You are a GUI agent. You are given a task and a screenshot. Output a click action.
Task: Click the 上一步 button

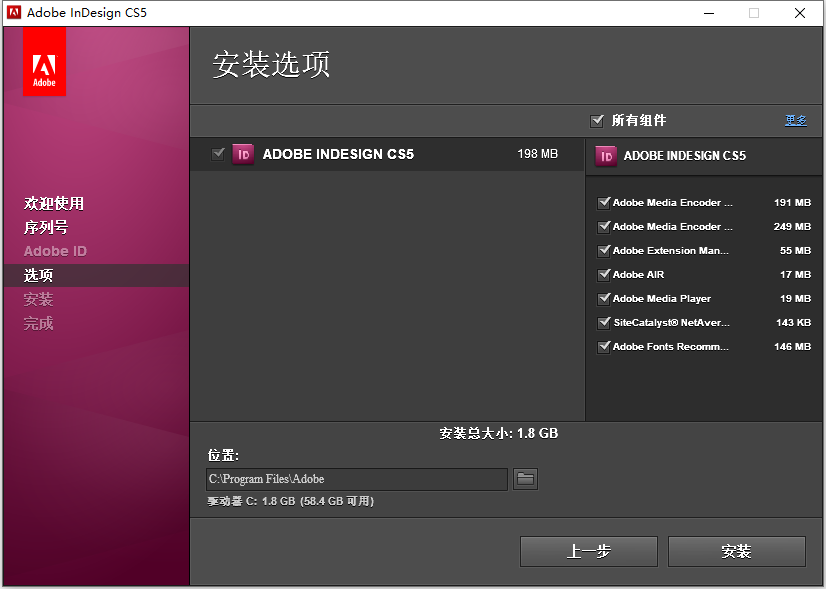point(589,552)
